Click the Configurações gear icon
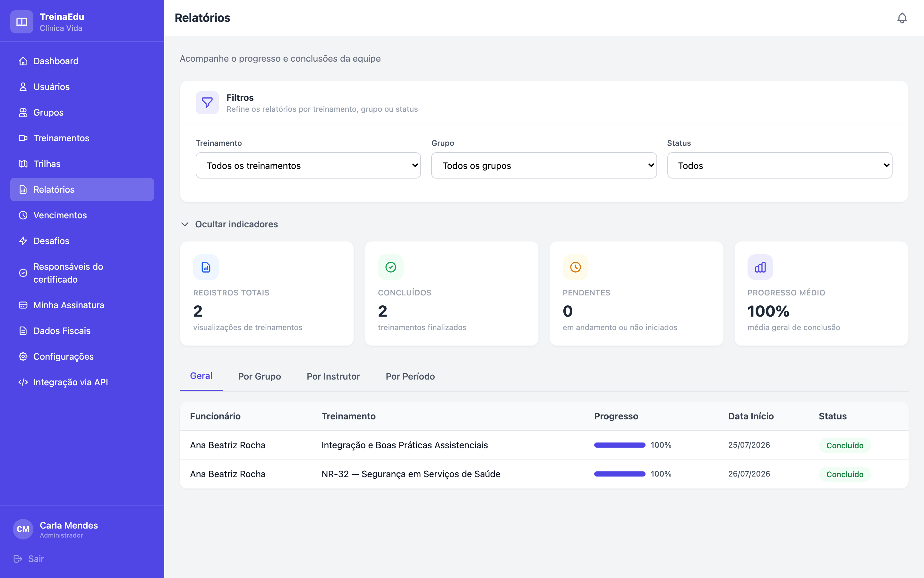924x578 pixels. (x=23, y=356)
